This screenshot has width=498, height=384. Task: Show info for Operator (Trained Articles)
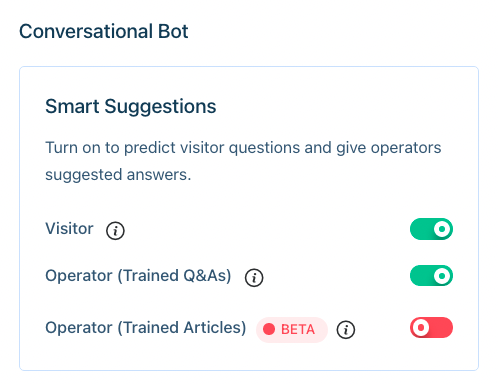(346, 330)
